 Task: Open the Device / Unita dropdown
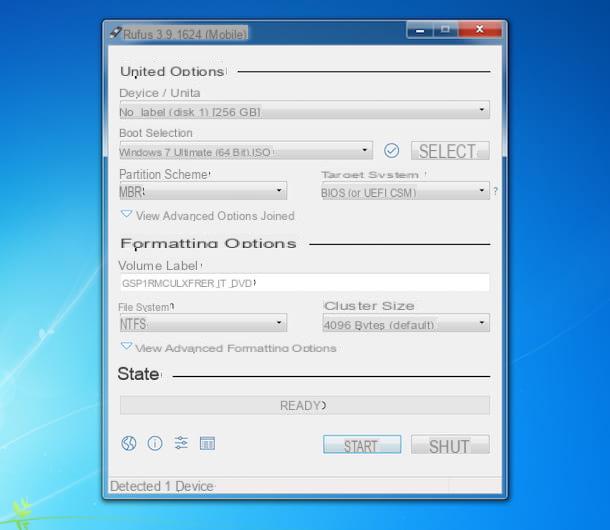[304, 110]
